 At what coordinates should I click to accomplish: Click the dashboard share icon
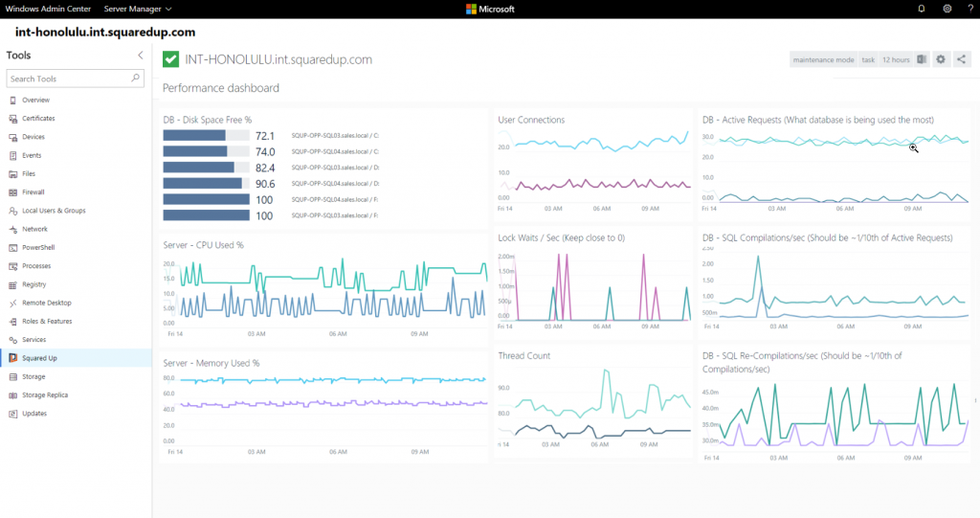pos(961,59)
